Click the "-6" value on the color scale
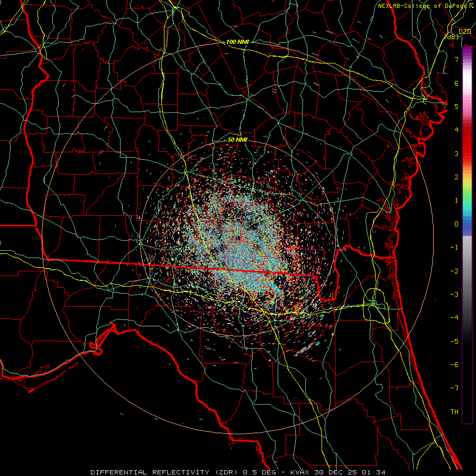Viewport: 476px width, 476px height. point(454,365)
